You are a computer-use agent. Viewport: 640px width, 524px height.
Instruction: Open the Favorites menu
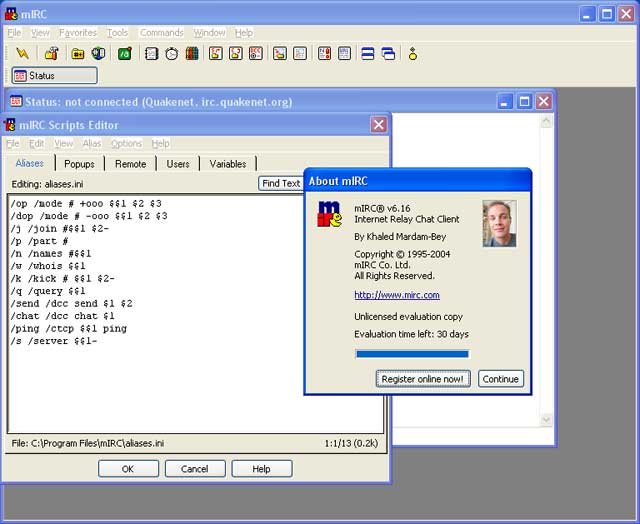(x=78, y=33)
